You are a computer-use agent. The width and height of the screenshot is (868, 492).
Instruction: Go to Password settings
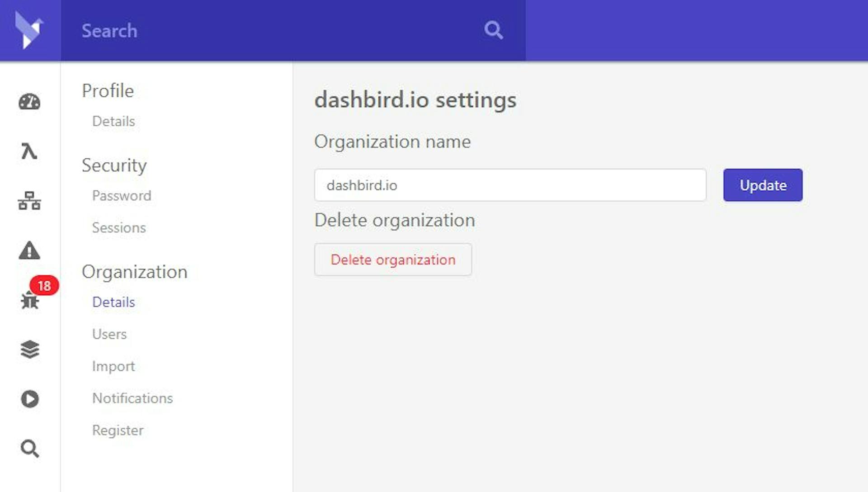(122, 196)
